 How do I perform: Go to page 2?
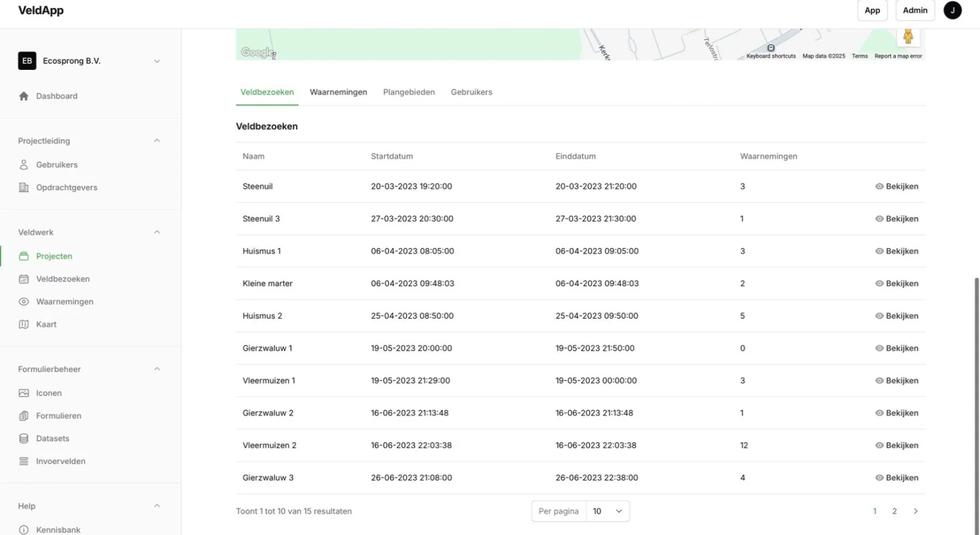tap(894, 511)
